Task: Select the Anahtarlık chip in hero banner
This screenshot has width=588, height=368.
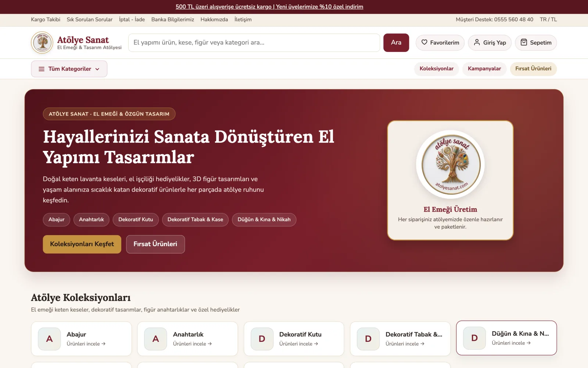Action: (92, 220)
